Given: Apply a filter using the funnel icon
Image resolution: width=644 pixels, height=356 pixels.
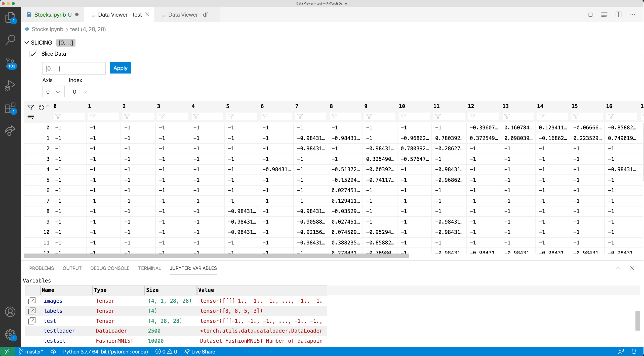Looking at the screenshot, I should pyautogui.click(x=31, y=108).
